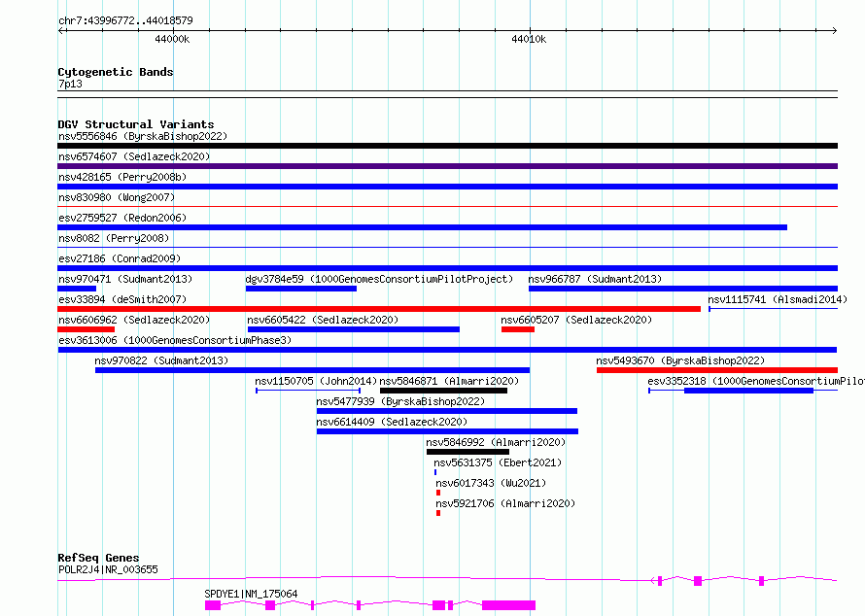Click the nsv5846871 black bar
The image size is (865, 616).
tap(443, 391)
